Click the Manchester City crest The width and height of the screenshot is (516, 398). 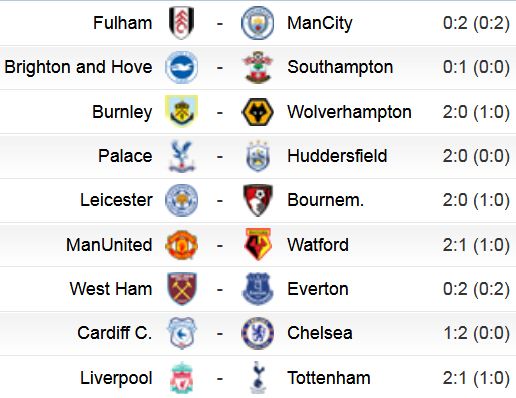(257, 23)
